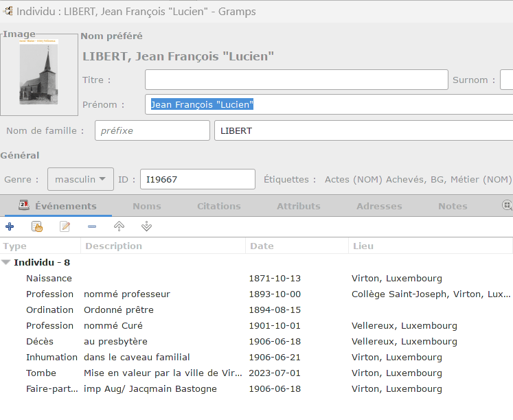Switch to the Noms tab
The height and width of the screenshot is (420, 513).
(147, 206)
